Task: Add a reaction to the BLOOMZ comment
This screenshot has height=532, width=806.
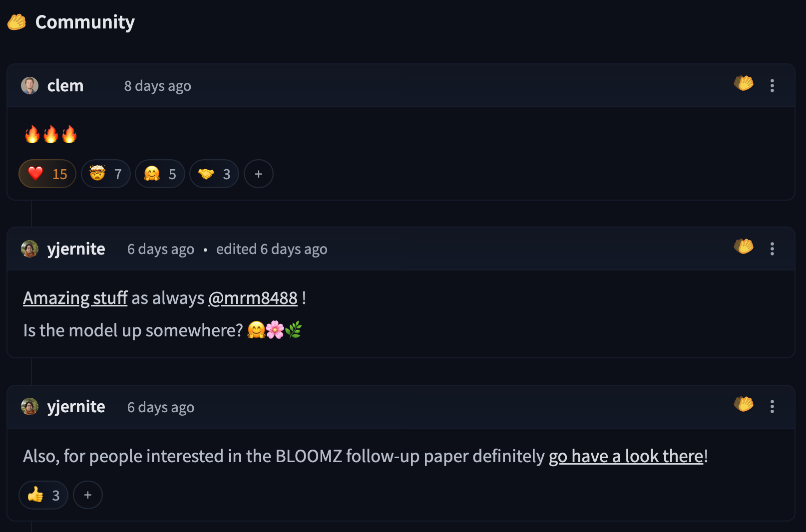Action: pos(88,495)
